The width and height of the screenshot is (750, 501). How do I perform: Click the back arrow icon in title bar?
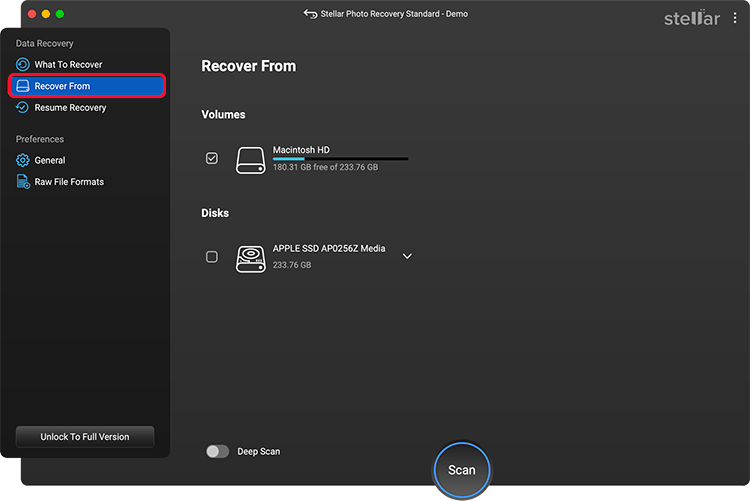[310, 14]
